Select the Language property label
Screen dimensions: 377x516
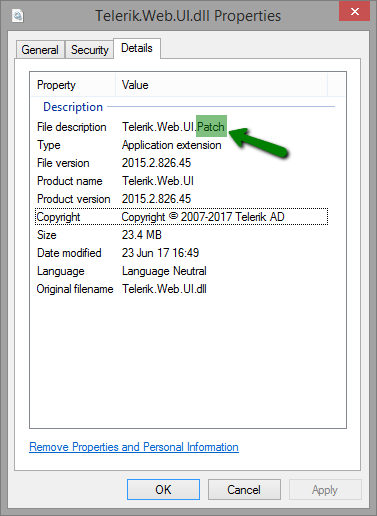tap(61, 271)
